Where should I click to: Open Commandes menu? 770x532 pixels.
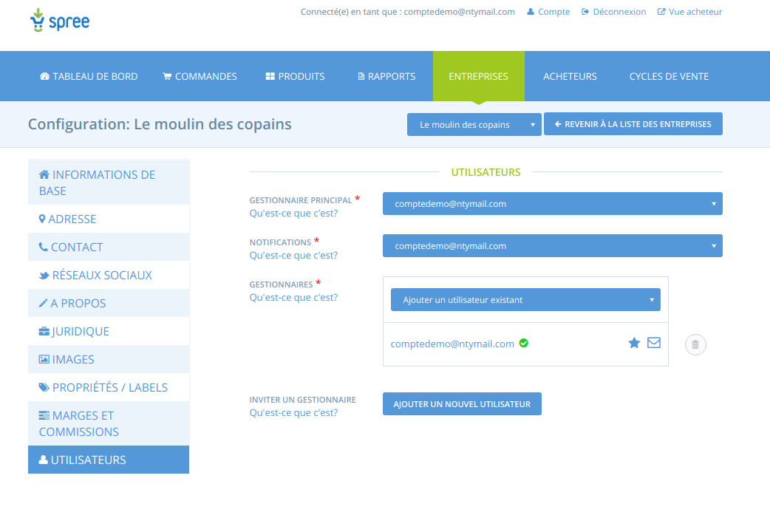[200, 76]
